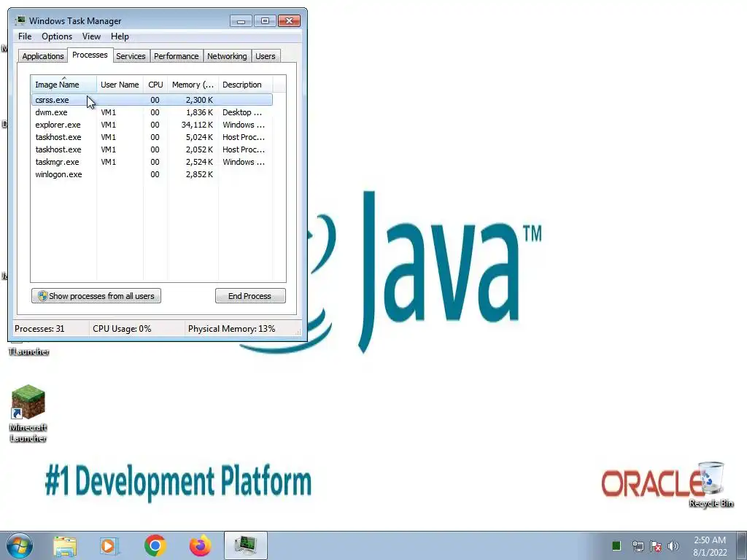This screenshot has height=560, width=747.
Task: Select the Minecraft Launcher desktop icon
Action: click(28, 413)
